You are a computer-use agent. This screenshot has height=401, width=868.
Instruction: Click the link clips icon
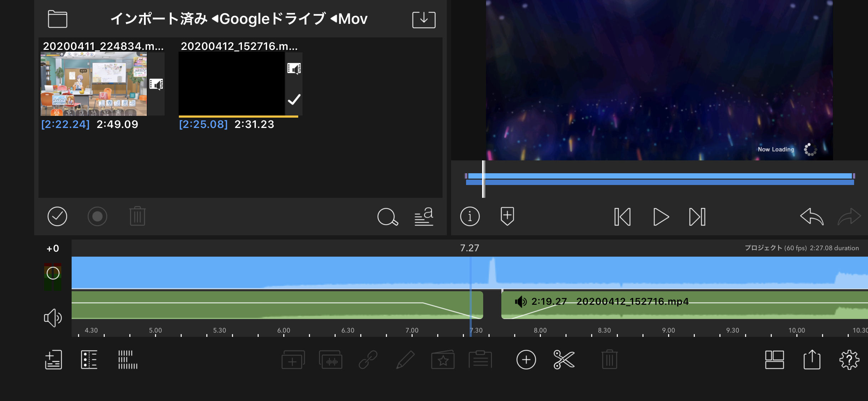pos(368,360)
